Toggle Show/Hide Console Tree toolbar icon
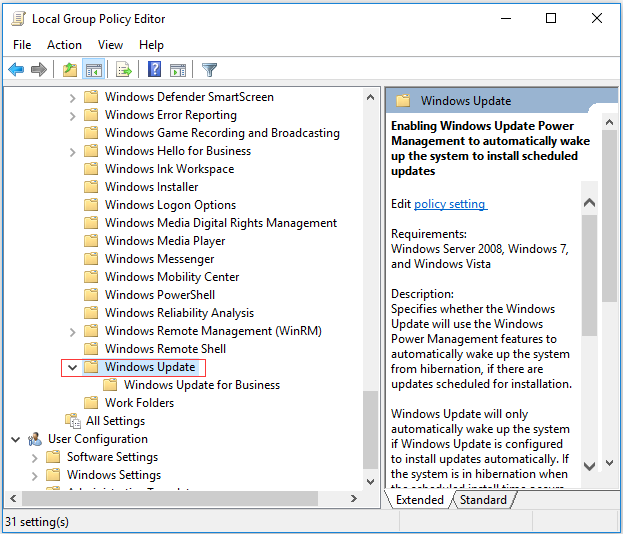 [x=94, y=70]
